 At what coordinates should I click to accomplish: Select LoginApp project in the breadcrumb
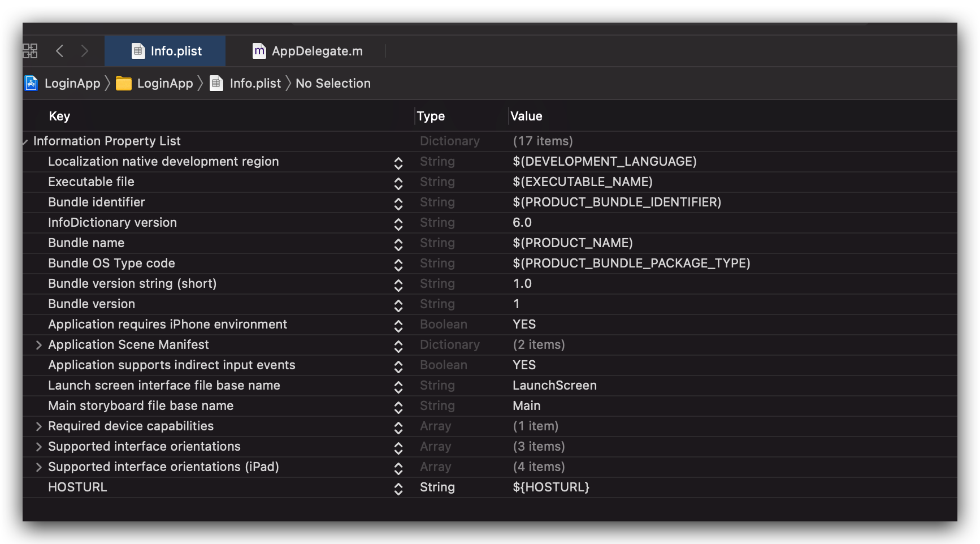tap(72, 83)
